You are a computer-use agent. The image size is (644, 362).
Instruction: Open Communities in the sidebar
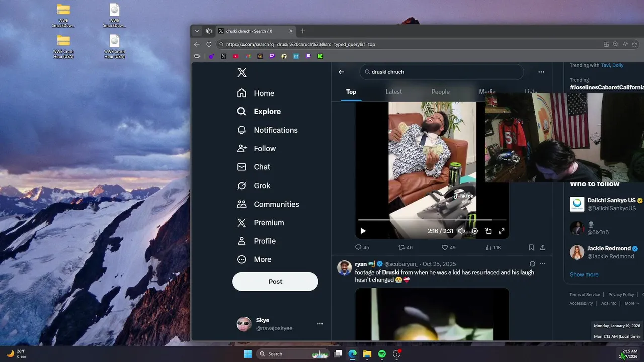click(x=268, y=204)
